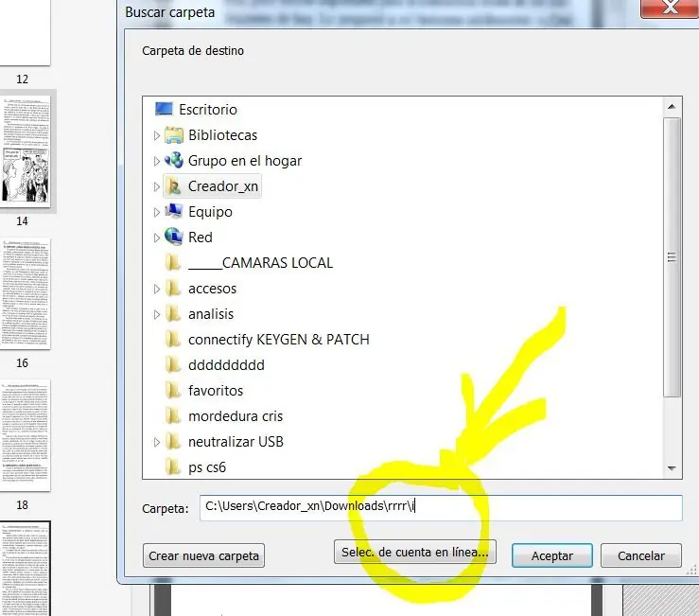Click the connectify KEYGEN & PATCH folder icon
The width and height of the screenshot is (699, 616).
172,340
